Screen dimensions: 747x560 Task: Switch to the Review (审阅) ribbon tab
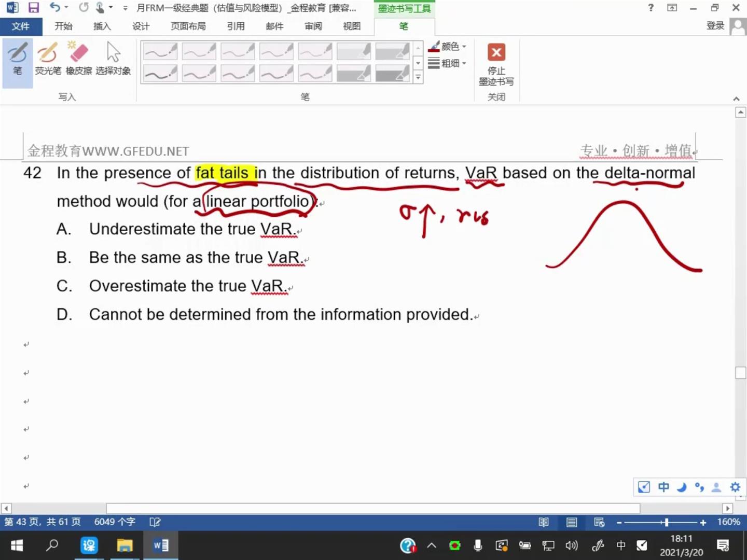click(x=313, y=26)
